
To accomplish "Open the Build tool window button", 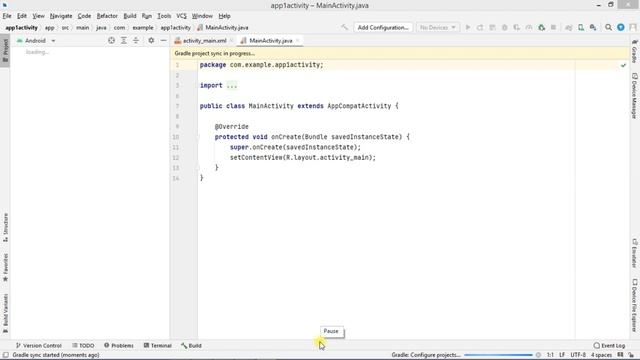I will click(x=191, y=345).
